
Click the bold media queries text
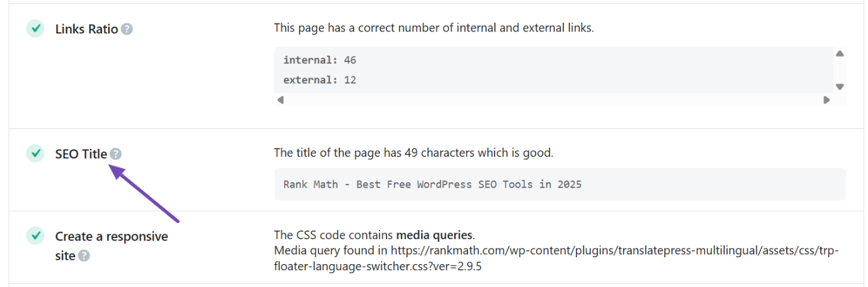(434, 235)
